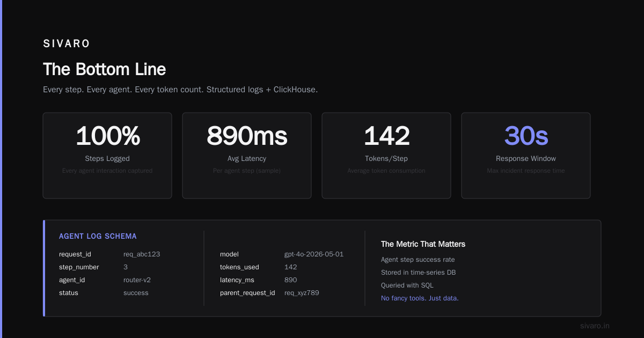Click the AGENT LOG SCHEMA heading
644x338 pixels.
pos(98,236)
